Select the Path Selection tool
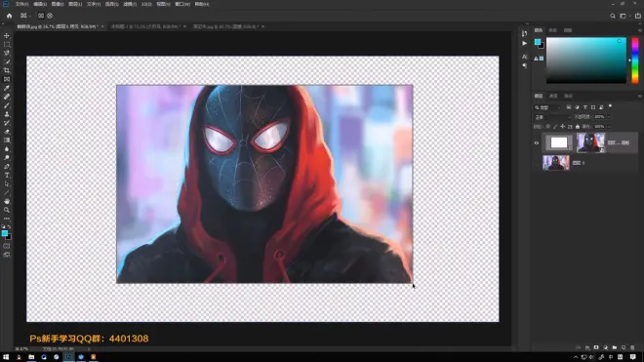Image resolution: width=644 pixels, height=362 pixels. pos(7,183)
